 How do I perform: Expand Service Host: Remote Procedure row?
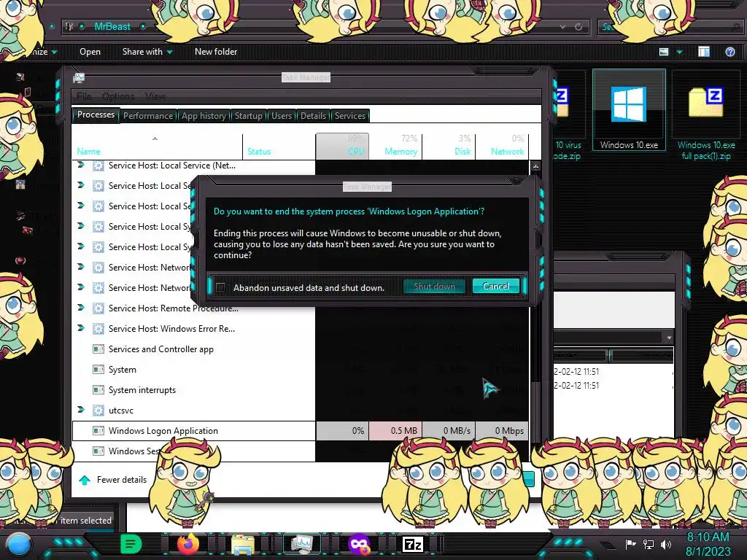point(81,308)
